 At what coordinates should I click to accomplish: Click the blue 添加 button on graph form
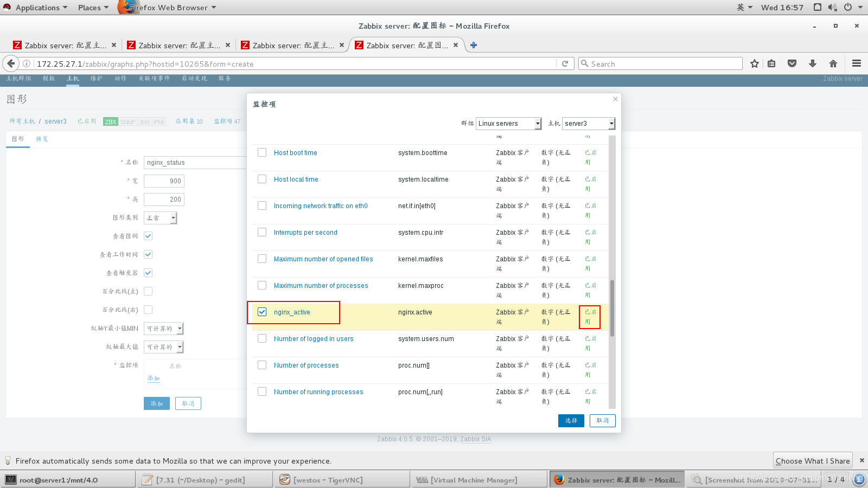[x=157, y=403]
